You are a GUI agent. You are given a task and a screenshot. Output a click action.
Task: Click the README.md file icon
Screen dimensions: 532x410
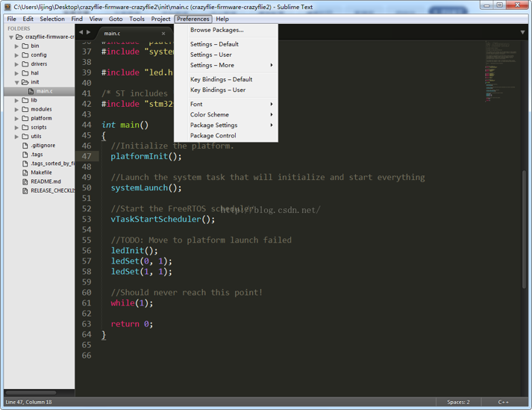[25, 181]
